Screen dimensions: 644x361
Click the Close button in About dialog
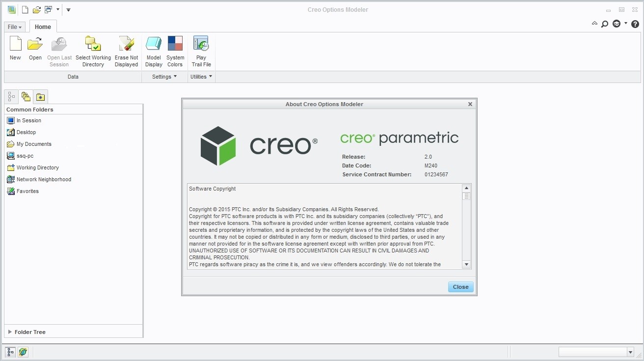point(461,287)
